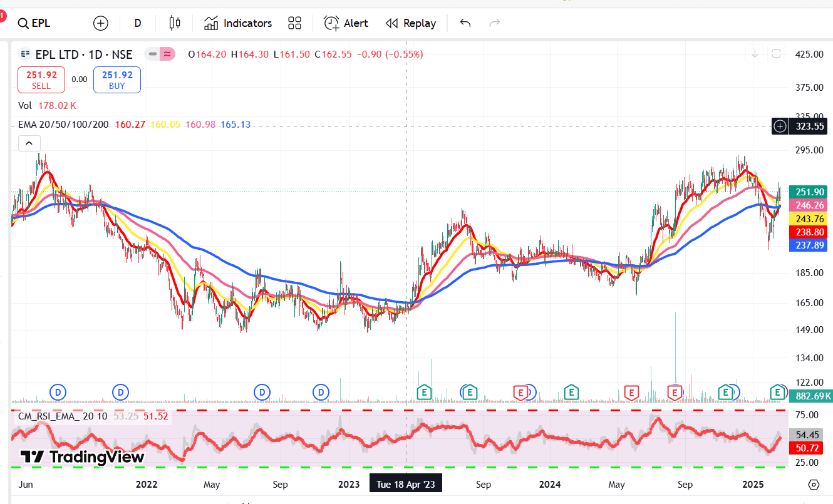The image size is (833, 504).
Task: Click the faded down-arrow icon near 425.00
Action: 755,54
